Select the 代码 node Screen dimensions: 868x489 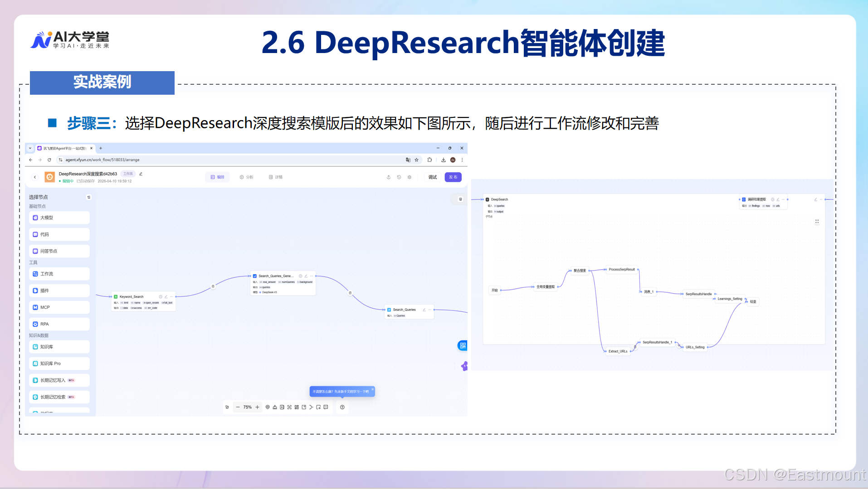pos(59,235)
